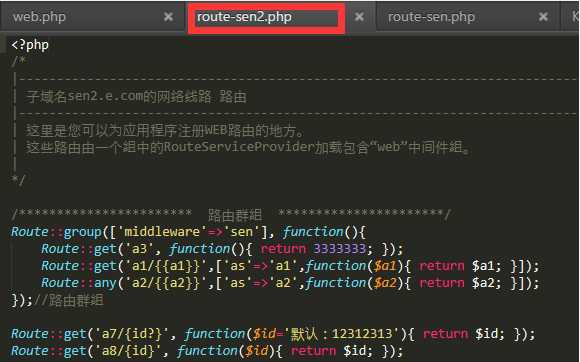Click the Route::any 'a2/{{a2}}' line
The width and height of the screenshot is (580, 362).
(290, 283)
